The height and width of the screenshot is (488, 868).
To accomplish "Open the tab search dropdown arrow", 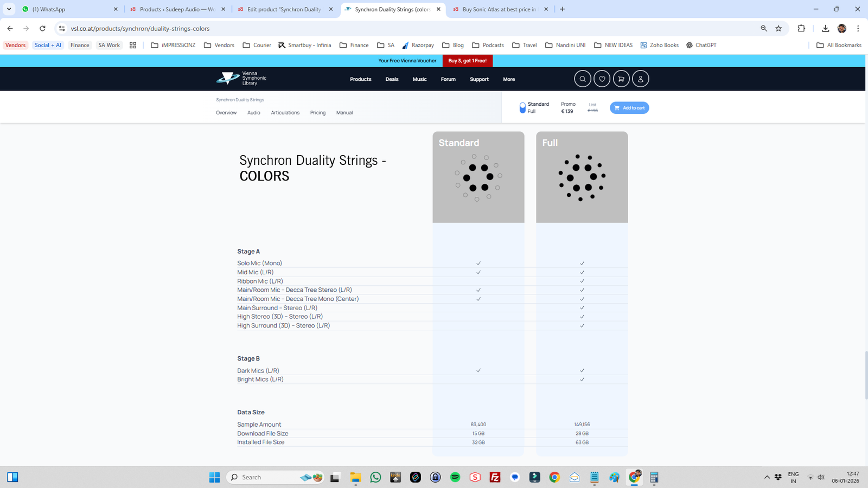I will [x=9, y=9].
